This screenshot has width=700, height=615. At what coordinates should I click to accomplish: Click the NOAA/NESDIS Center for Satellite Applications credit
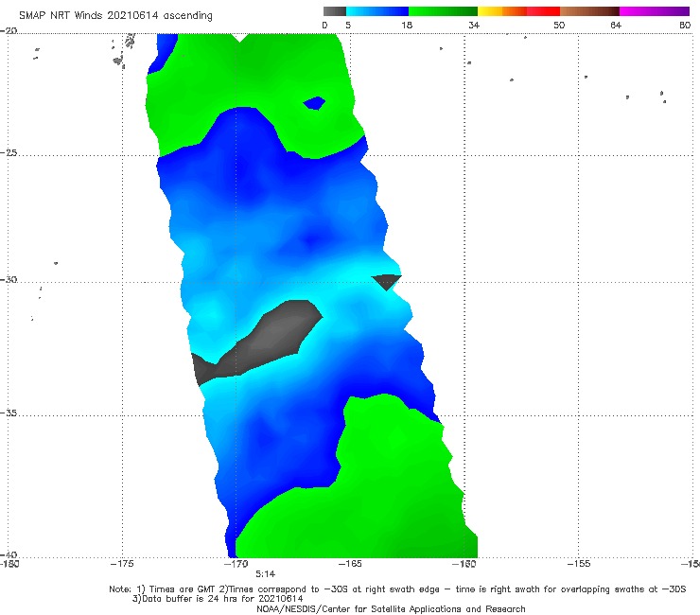point(391,609)
